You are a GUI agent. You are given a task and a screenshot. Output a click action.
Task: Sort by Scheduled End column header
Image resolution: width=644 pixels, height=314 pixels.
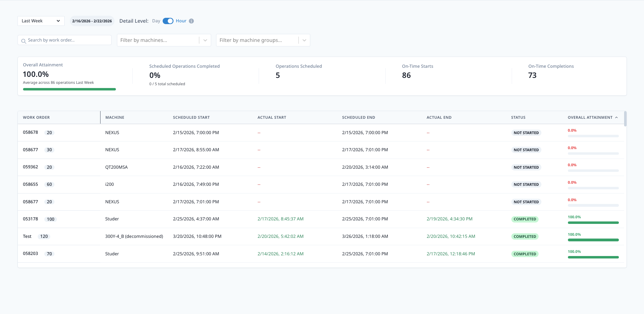point(358,117)
